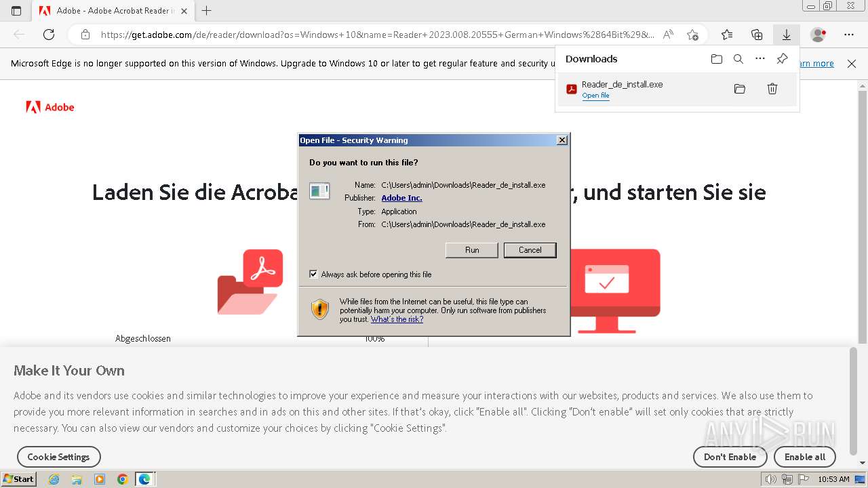868x488 pixels.
Task: Click the application file icon in dialog
Action: coord(319,191)
